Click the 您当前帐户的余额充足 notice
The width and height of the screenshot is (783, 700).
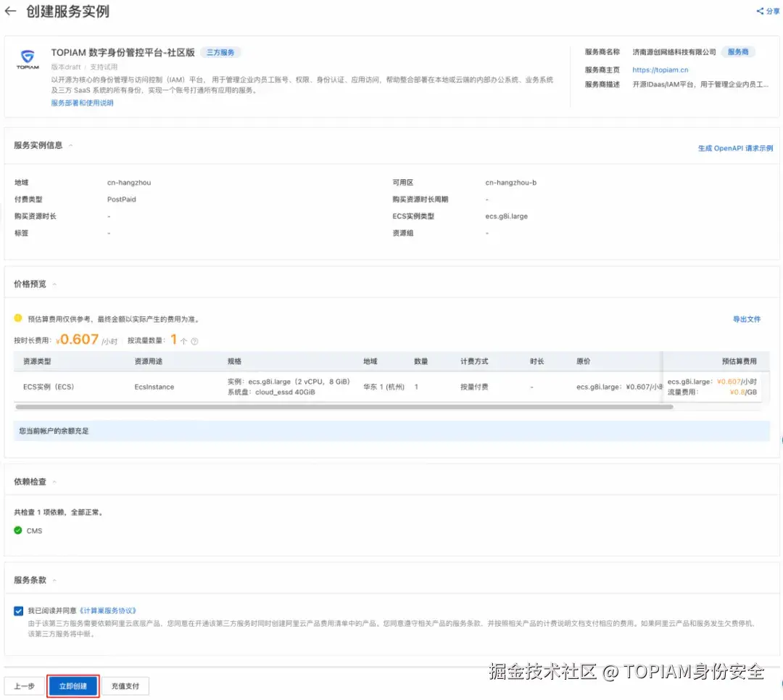pos(391,431)
